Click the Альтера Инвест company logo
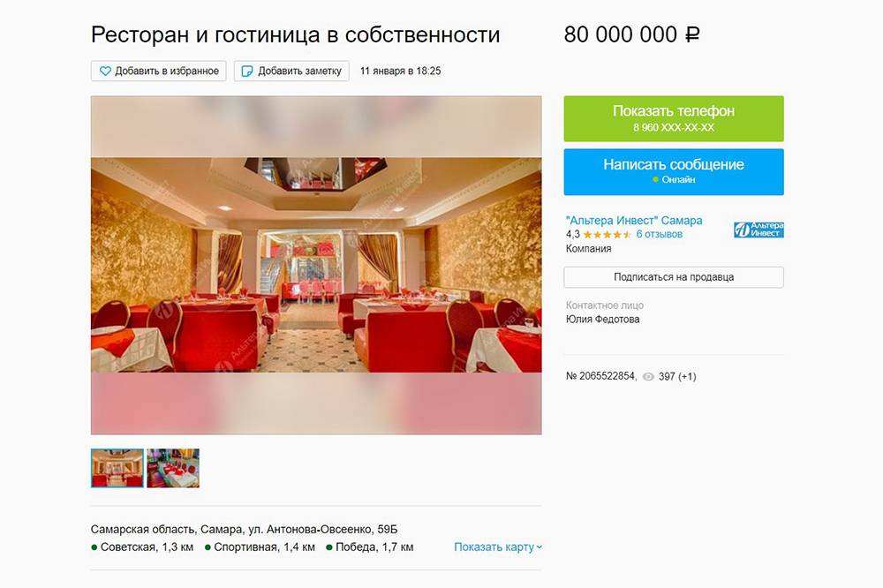Viewport: 883px width, 588px height. coord(758,230)
